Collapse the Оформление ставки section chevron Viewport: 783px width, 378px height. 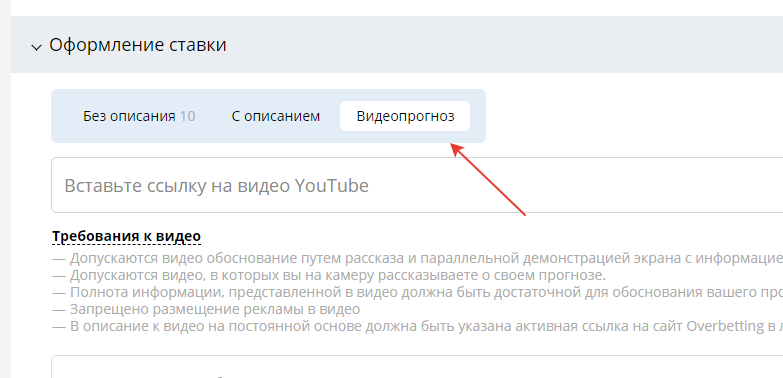(36, 47)
